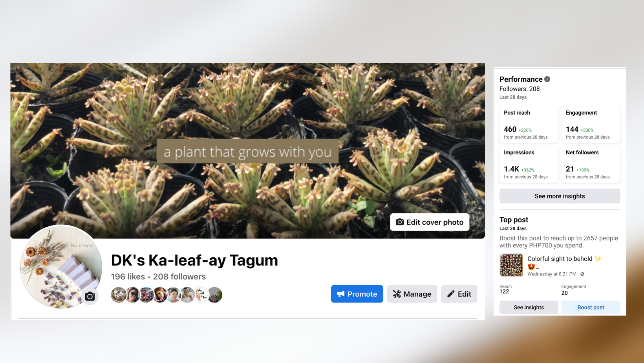The height and width of the screenshot is (363, 644).
Task: Click the tools icon in Manage
Action: point(397,294)
